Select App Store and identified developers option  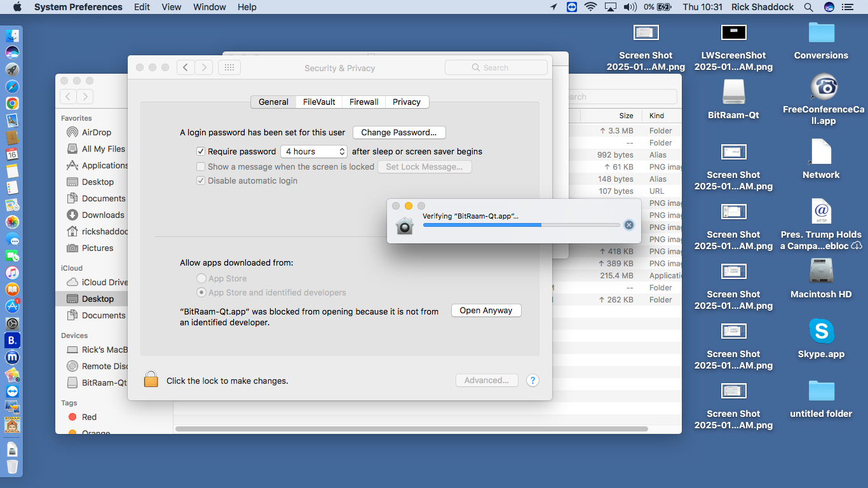(x=201, y=292)
